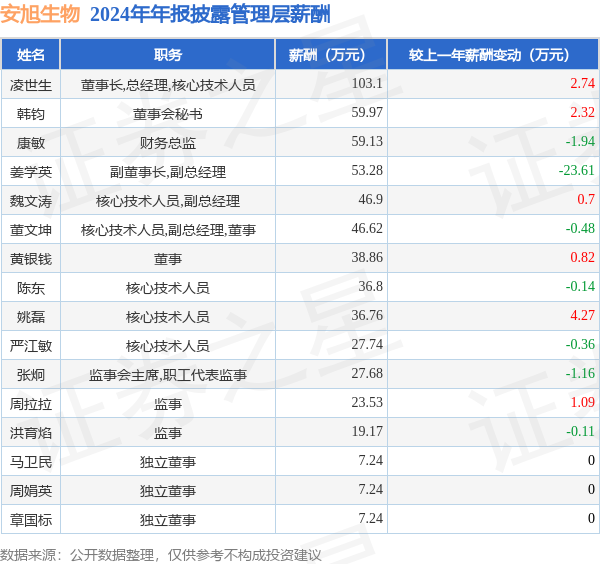
Task: Click the change value -0.48
Action: (580, 229)
